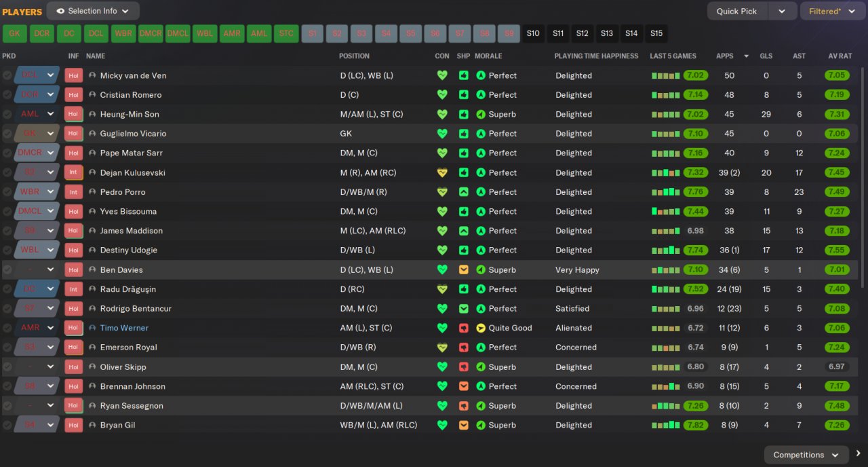868x467 pixels.
Task: Open the Filtered dropdown
Action: click(x=833, y=11)
